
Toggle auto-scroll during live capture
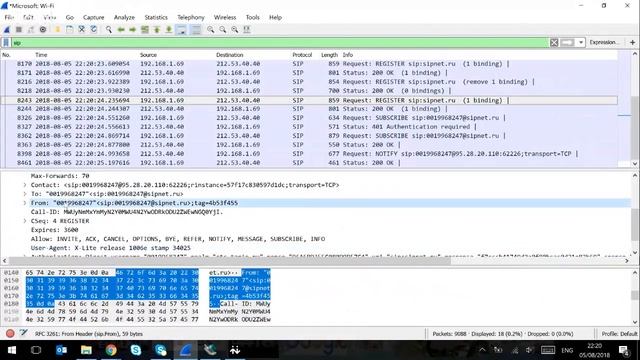click(182, 29)
